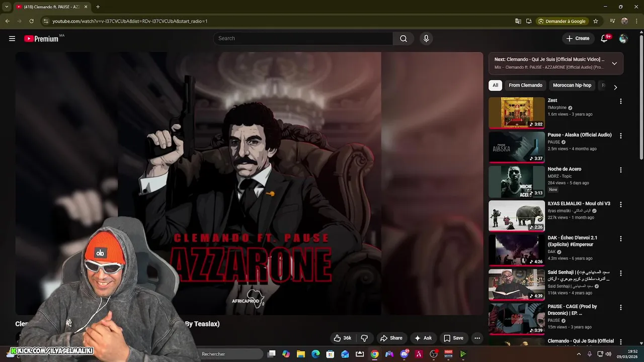This screenshot has height=362, width=644.
Task: Open Pause - Alaska (Official Audio) link
Action: pos(580,135)
